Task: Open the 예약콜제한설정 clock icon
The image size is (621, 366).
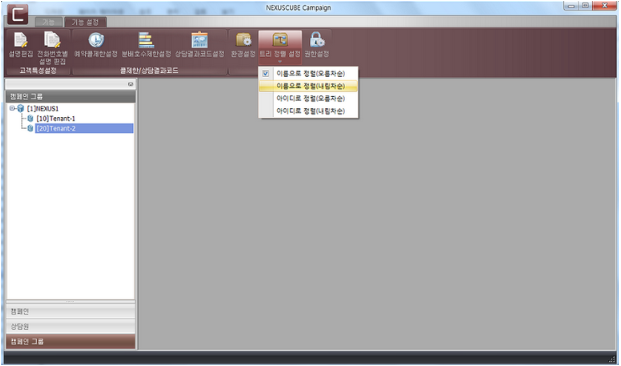Action: (96, 45)
